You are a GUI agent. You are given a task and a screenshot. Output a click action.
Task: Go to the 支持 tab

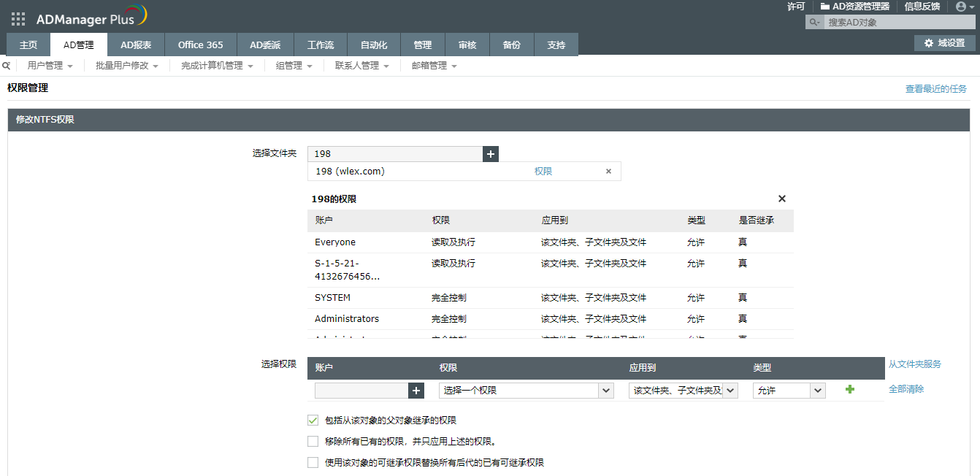coord(556,45)
